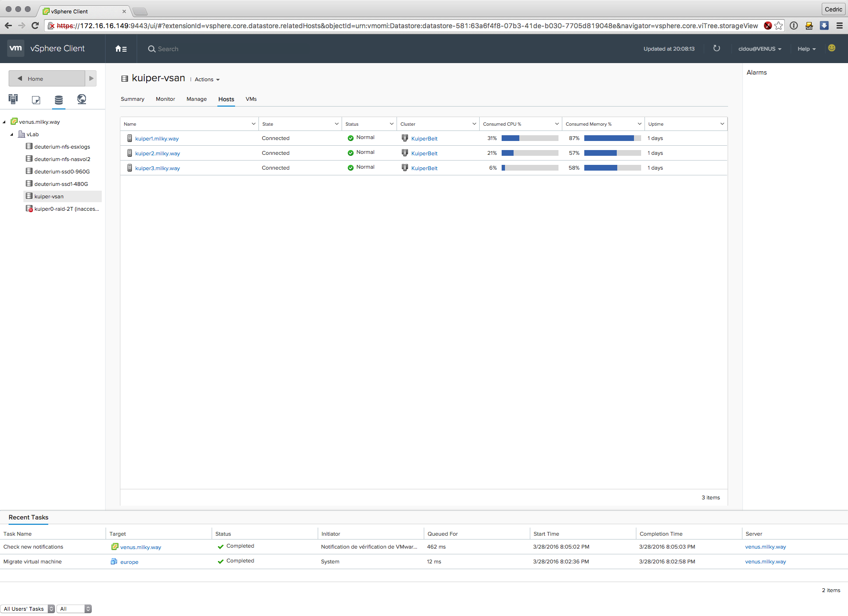Open the home menu icon
Viewport: 848px width, 616px height.
[x=121, y=49]
